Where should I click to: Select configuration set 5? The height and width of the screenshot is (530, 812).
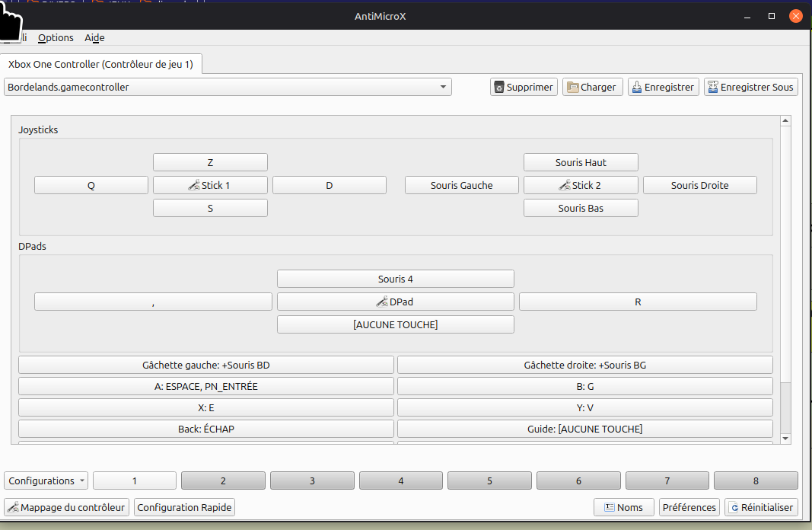(x=489, y=481)
